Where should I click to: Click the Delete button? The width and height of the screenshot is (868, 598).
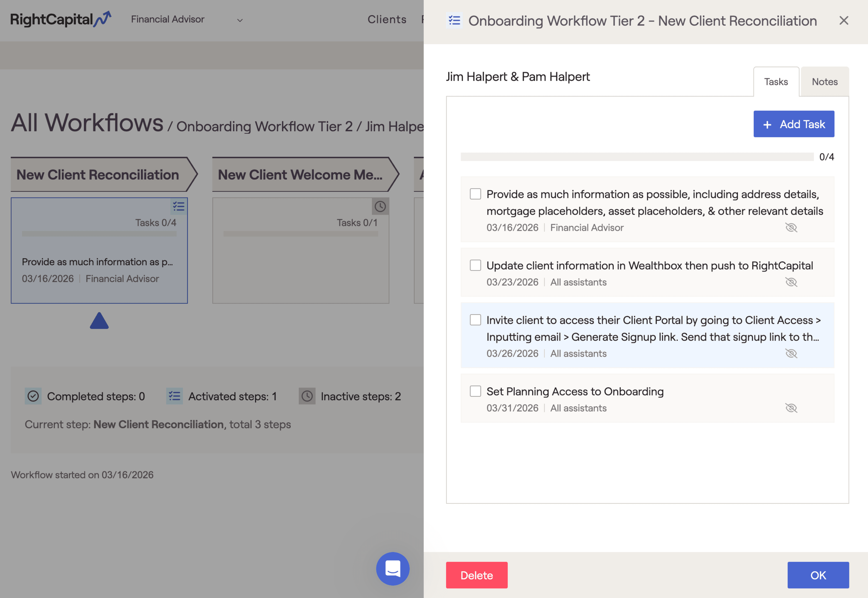tap(477, 575)
